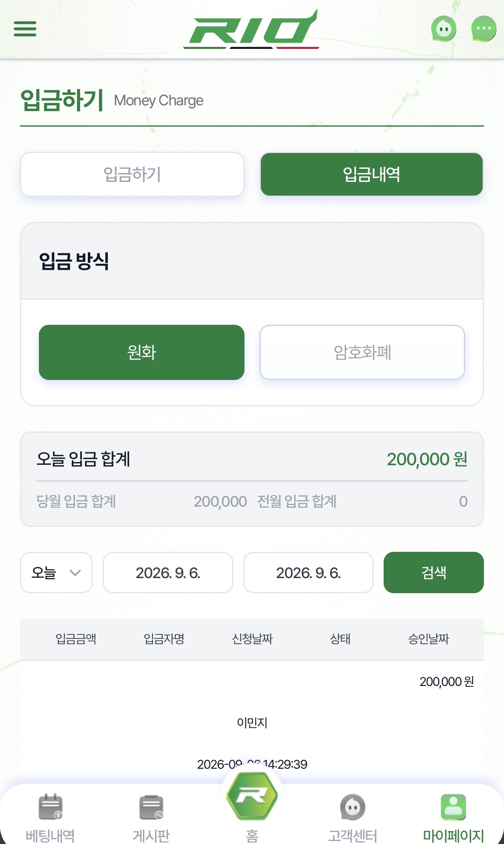Tap the hexagon R home icon

(x=252, y=796)
